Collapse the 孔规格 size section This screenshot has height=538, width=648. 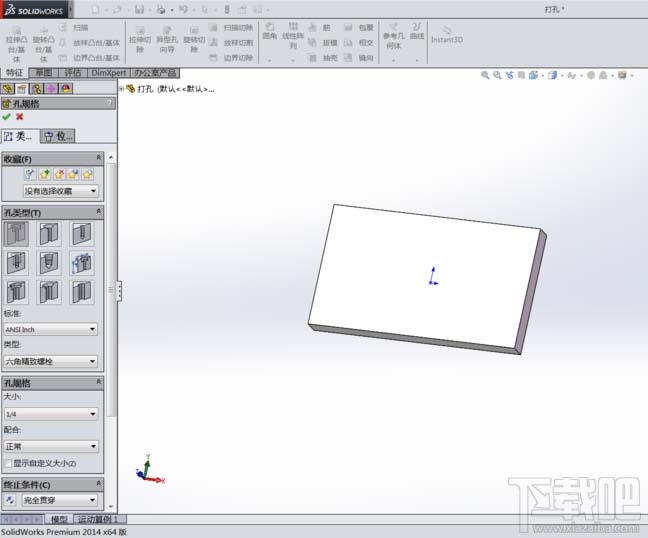[x=98, y=381]
